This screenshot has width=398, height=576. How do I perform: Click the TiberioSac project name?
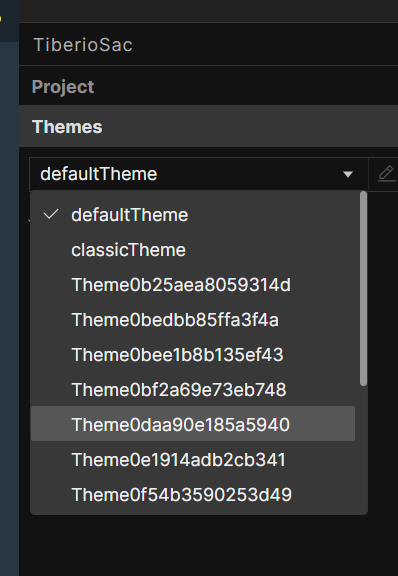pyautogui.click(x=83, y=45)
